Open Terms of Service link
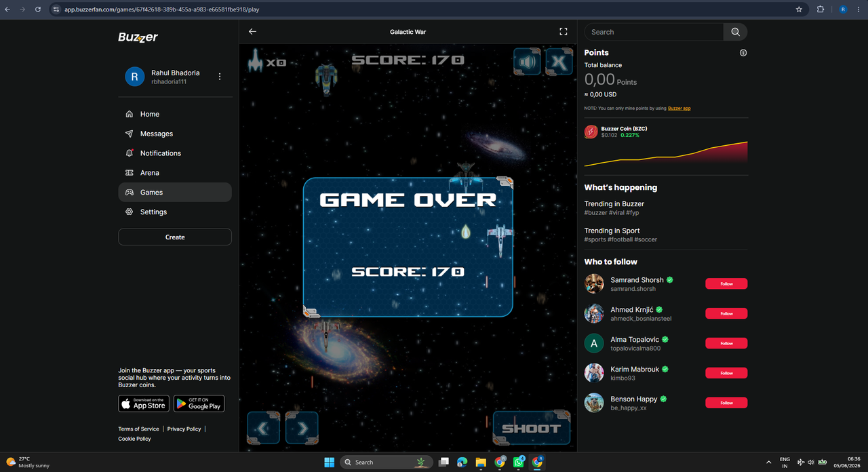This screenshot has width=868, height=472. [138, 429]
